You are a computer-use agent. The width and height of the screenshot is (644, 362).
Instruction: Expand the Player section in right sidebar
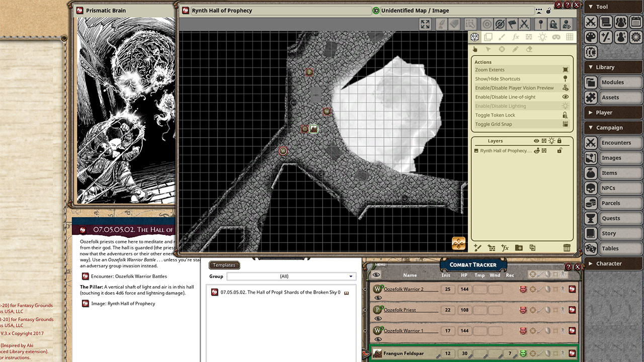coord(612,112)
